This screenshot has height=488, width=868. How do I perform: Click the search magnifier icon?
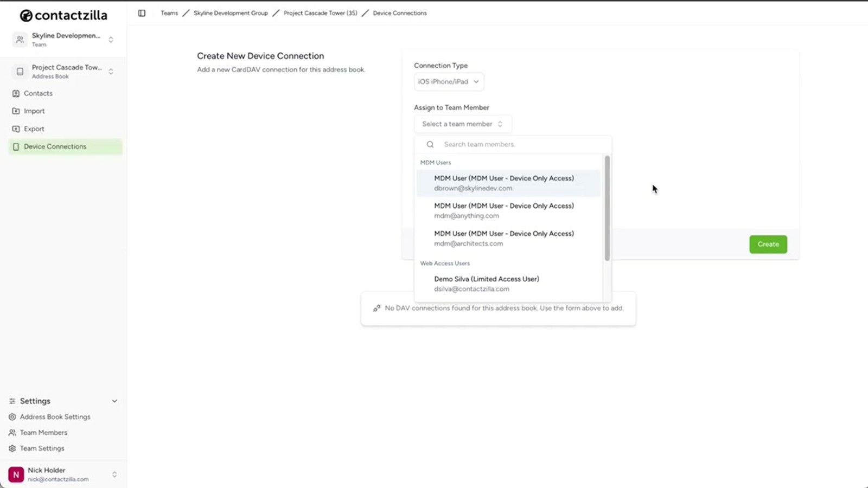(430, 144)
